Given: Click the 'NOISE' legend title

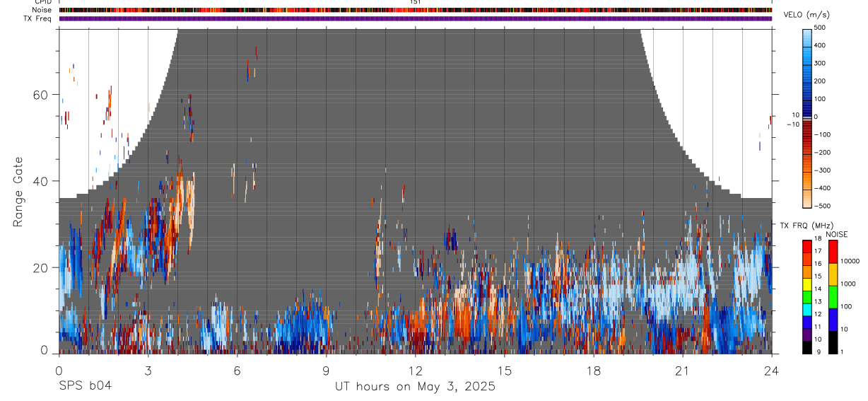Looking at the screenshot, I should point(836,234).
